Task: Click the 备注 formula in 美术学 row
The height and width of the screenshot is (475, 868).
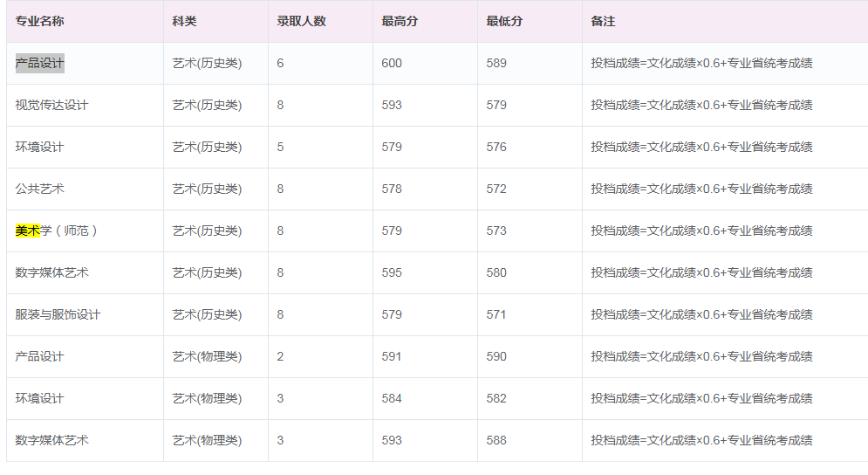Action: [701, 231]
